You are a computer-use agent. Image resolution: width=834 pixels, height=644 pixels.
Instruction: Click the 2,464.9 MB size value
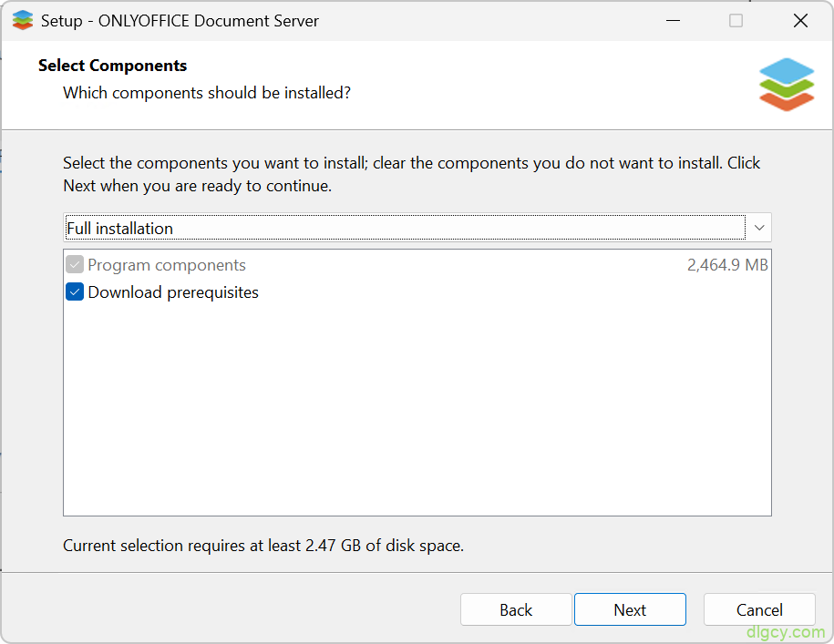click(x=727, y=264)
